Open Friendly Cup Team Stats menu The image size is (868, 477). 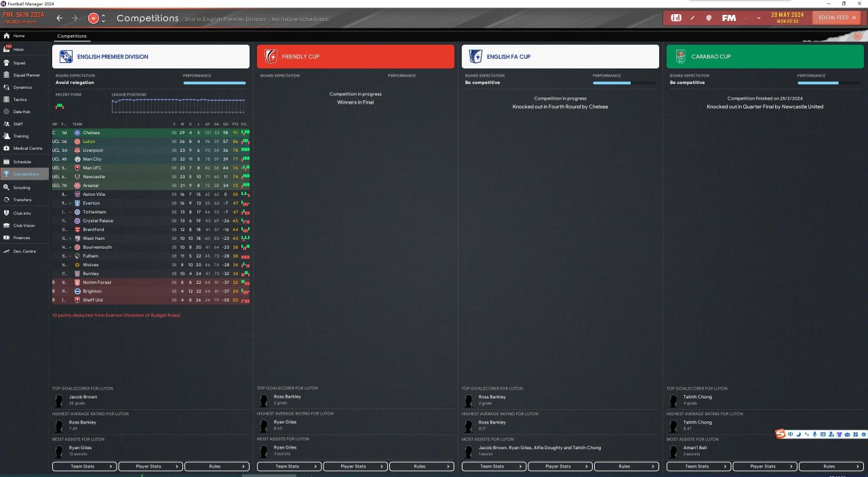click(288, 466)
